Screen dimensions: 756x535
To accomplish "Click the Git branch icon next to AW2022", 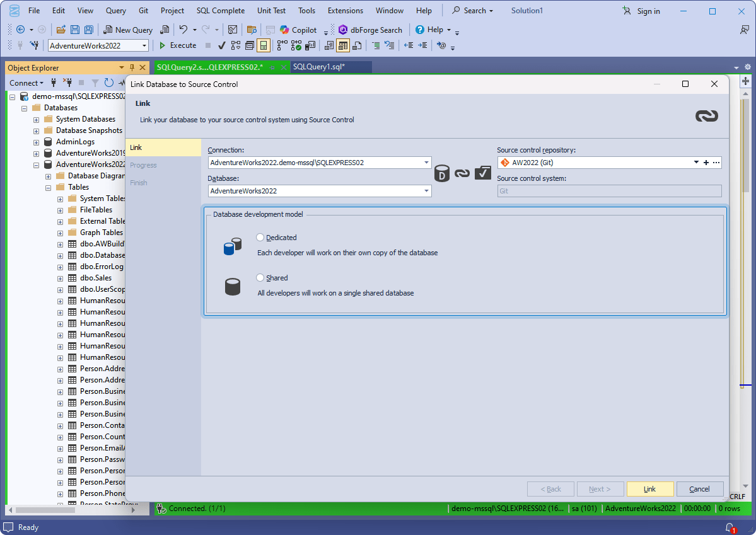I will 505,162.
